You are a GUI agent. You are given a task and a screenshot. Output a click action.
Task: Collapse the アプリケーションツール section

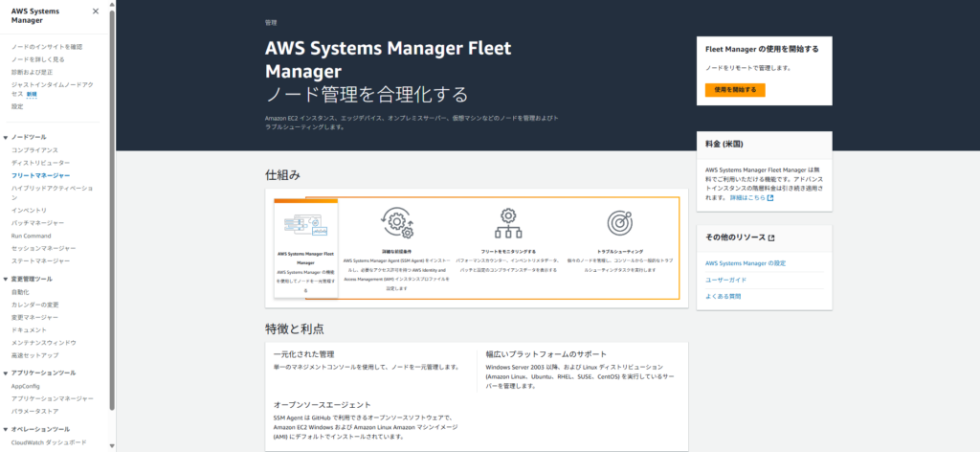click(5, 373)
